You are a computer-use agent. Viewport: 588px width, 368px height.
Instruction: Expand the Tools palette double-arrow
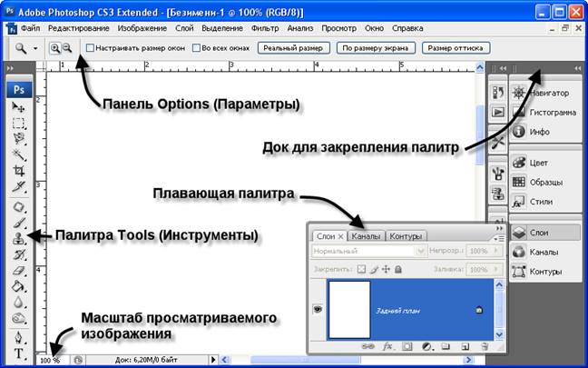tap(10, 68)
